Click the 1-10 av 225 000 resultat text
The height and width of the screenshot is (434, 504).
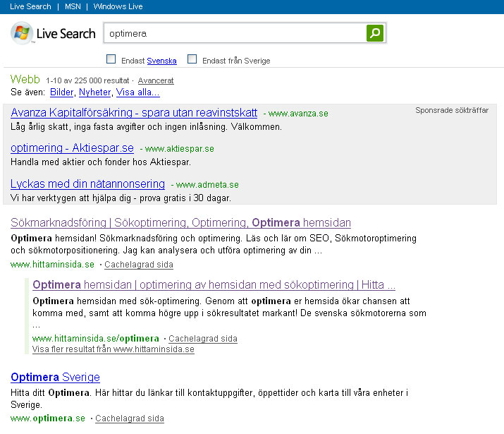(x=87, y=80)
